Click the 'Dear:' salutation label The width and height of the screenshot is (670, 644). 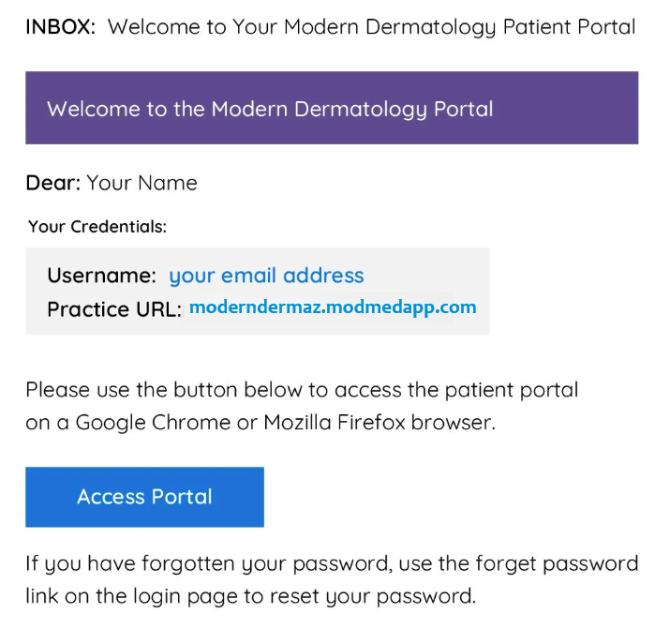point(53,183)
